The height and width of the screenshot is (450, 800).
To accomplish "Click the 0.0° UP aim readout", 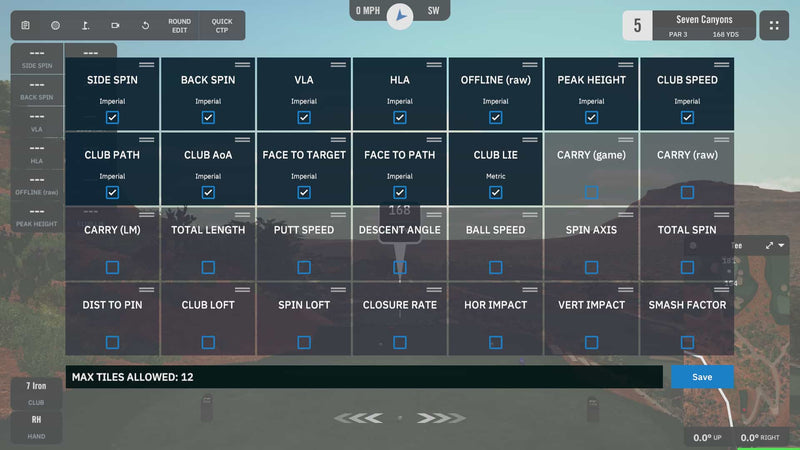I will 707,438.
